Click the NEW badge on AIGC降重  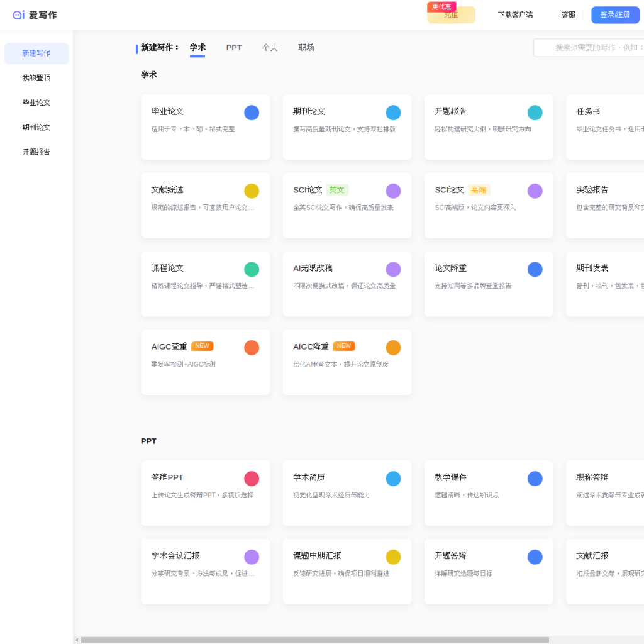[344, 347]
